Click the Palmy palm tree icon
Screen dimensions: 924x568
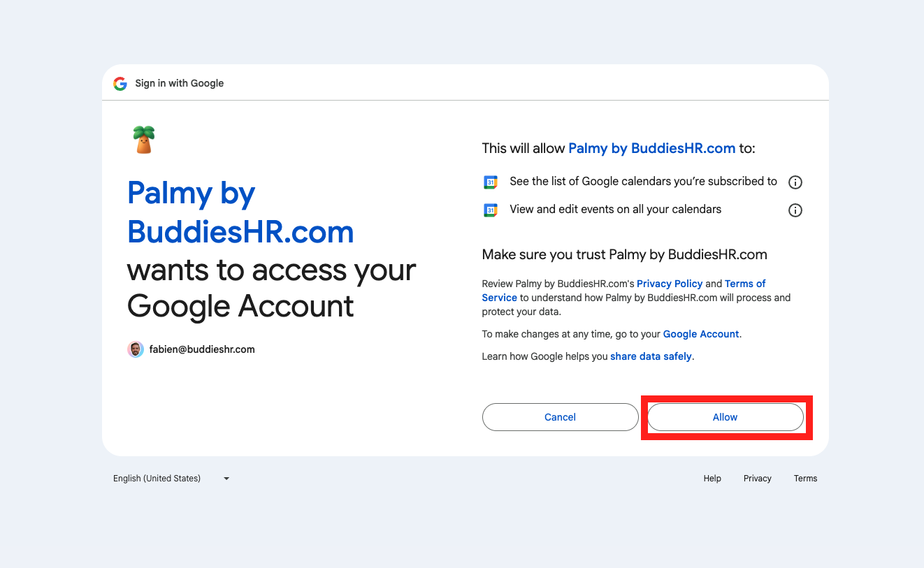coord(144,140)
